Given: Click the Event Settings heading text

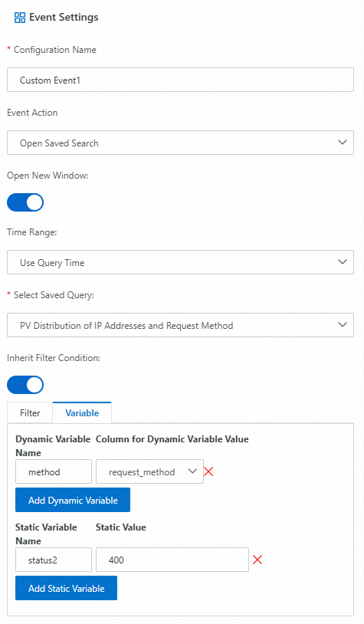Looking at the screenshot, I should (64, 17).
